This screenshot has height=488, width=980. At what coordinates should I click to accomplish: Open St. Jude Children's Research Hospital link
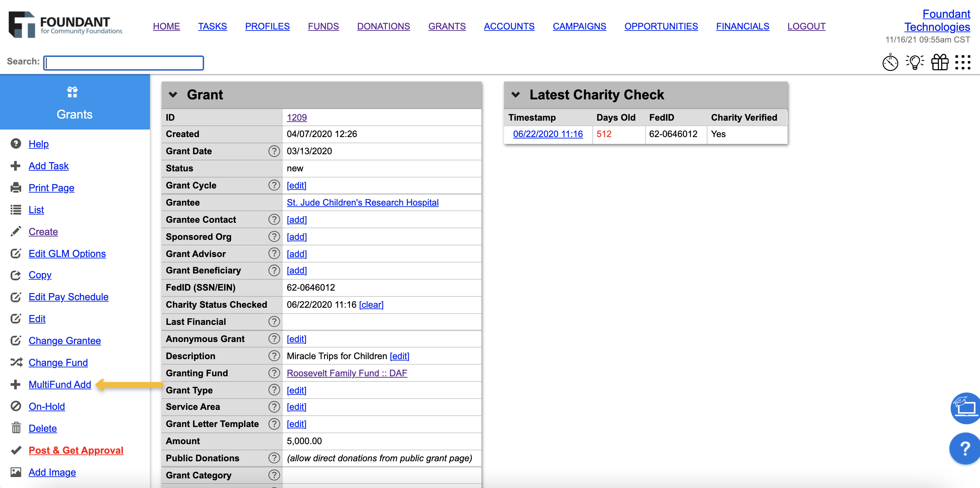pos(362,203)
